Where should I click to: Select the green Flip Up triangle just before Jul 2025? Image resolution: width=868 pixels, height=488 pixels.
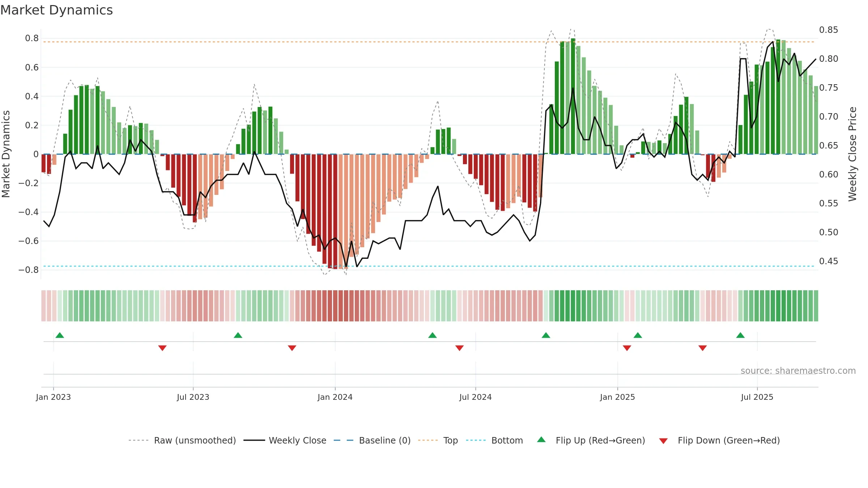pyautogui.click(x=740, y=335)
